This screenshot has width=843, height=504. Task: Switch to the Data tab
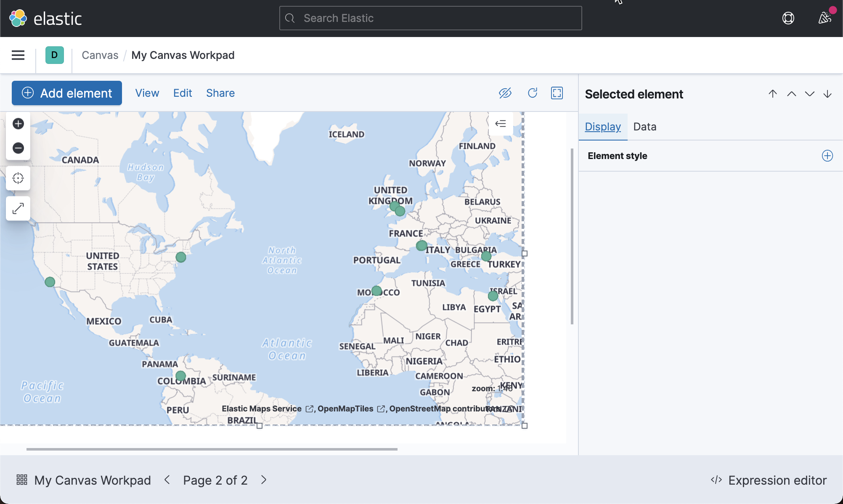point(644,126)
